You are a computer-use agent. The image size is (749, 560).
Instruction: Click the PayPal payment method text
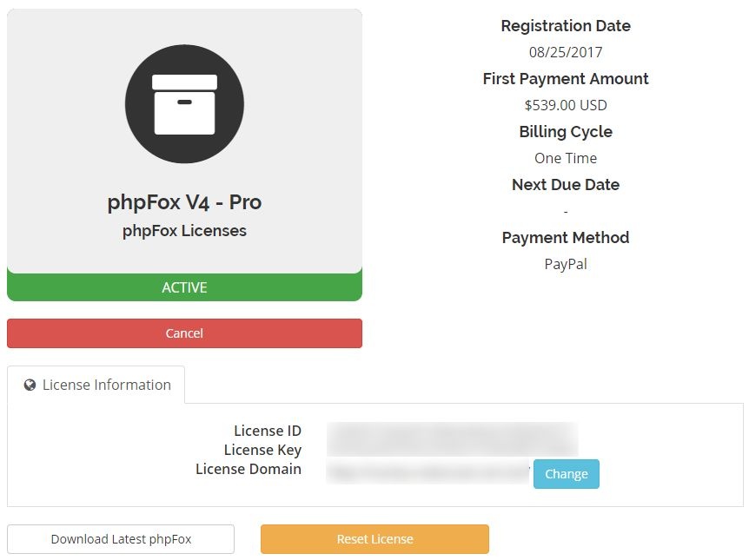coord(566,264)
